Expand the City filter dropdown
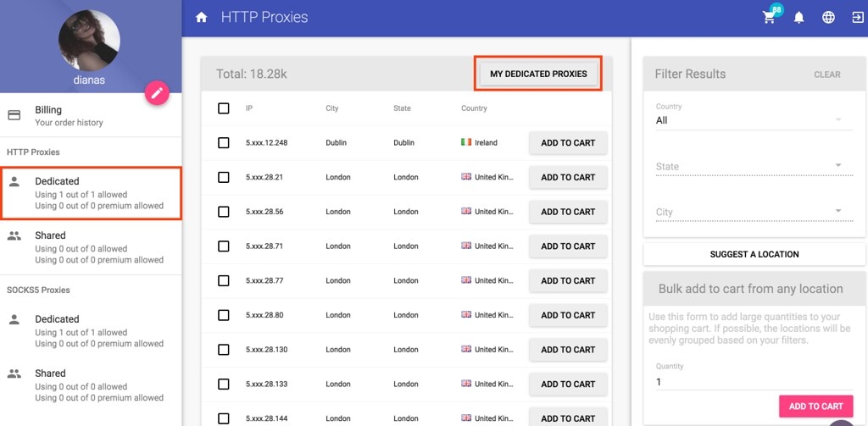 (x=754, y=212)
